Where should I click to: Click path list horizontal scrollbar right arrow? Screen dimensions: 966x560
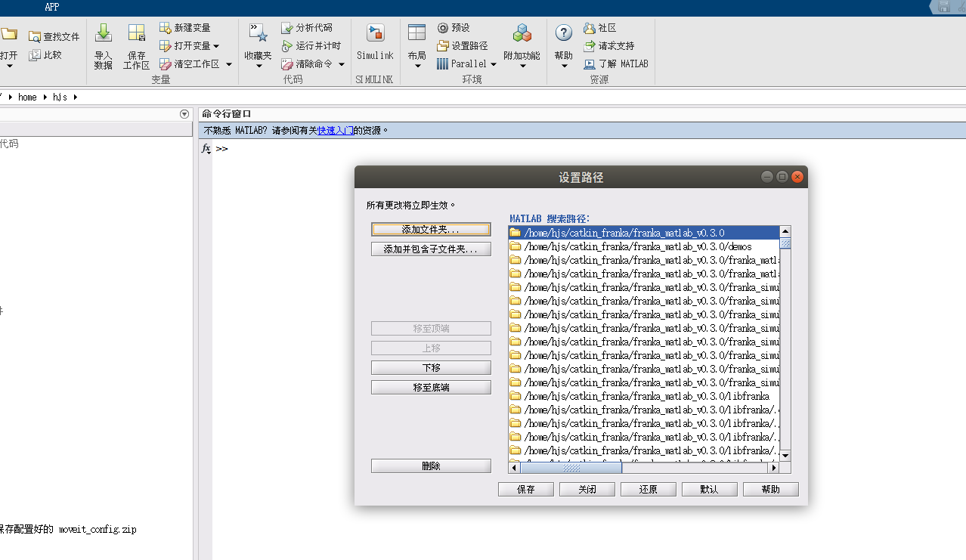pos(774,468)
